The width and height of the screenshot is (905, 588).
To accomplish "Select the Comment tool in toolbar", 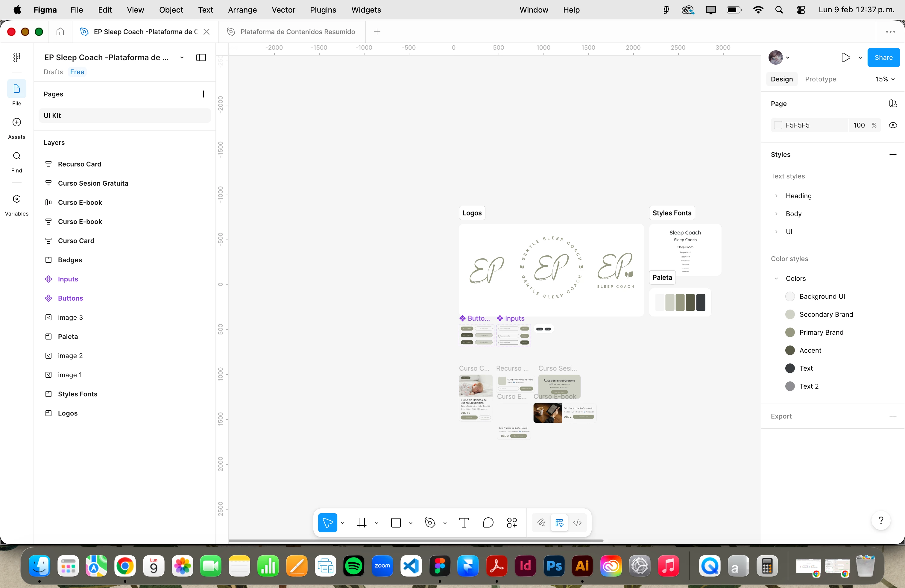I will pos(488,522).
